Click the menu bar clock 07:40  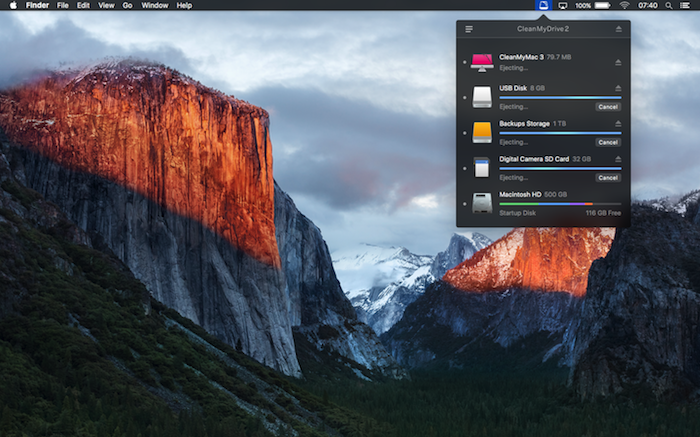coord(647,5)
